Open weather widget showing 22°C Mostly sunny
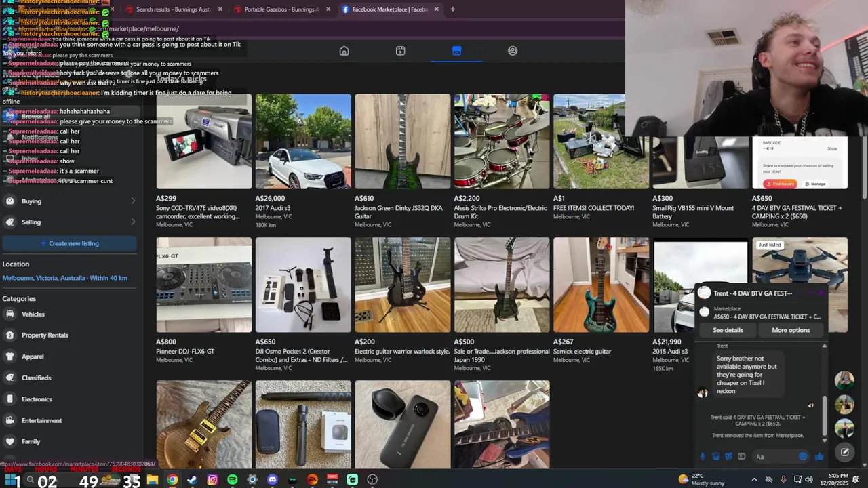 (701, 480)
